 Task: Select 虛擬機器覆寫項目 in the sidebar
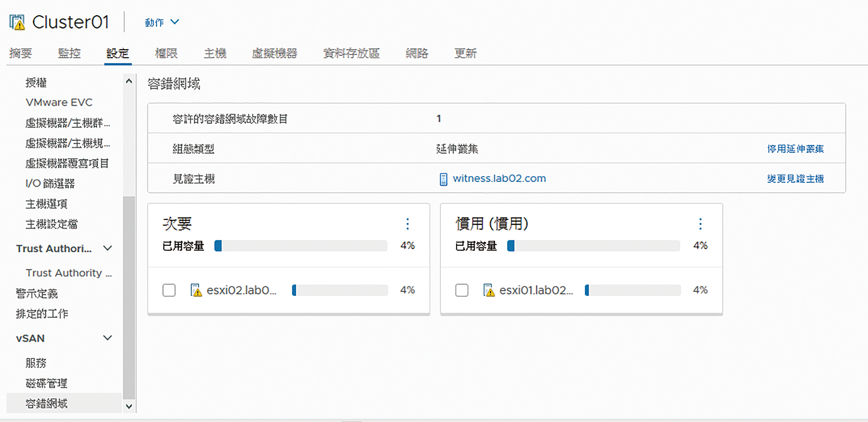[67, 163]
